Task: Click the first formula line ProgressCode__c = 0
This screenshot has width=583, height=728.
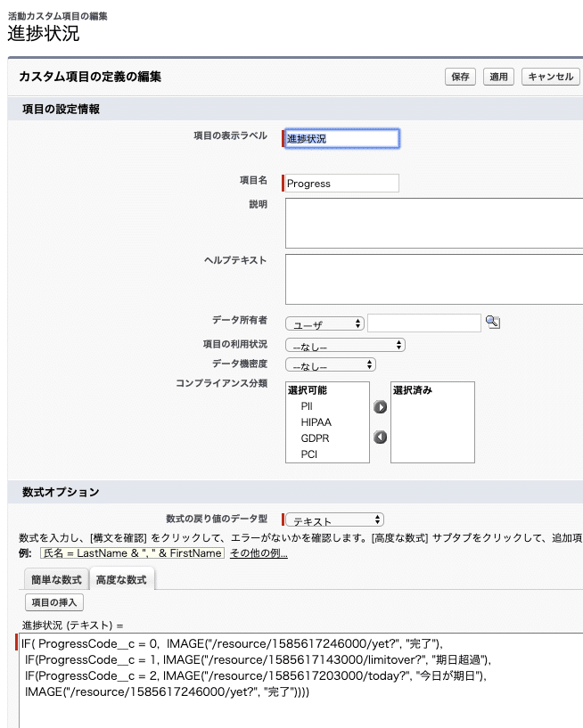Action: (x=232, y=643)
